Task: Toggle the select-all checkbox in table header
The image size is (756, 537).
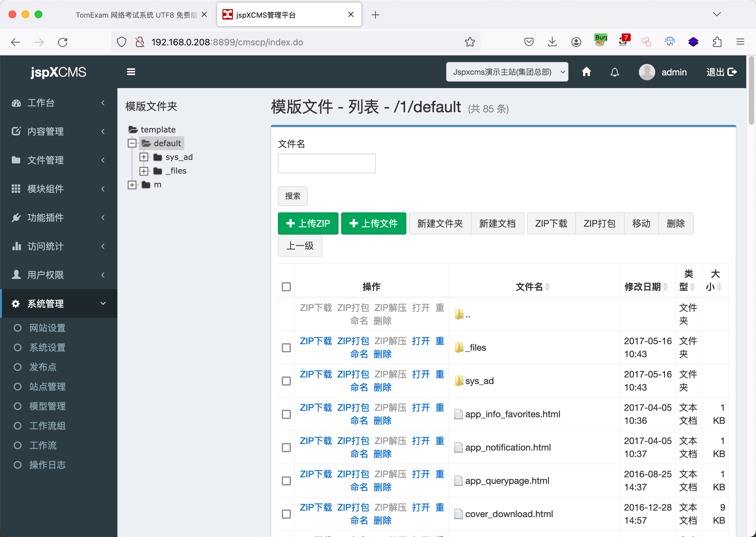Action: [286, 286]
